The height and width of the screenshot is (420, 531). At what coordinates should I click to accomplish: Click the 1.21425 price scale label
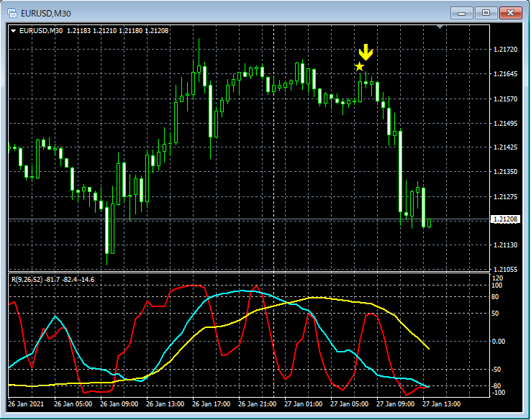(506, 147)
